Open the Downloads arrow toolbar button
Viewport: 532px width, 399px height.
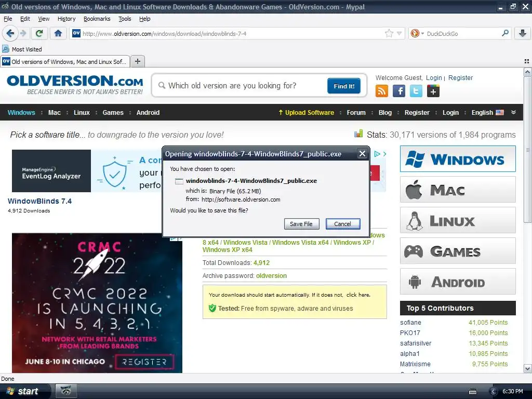point(523,33)
